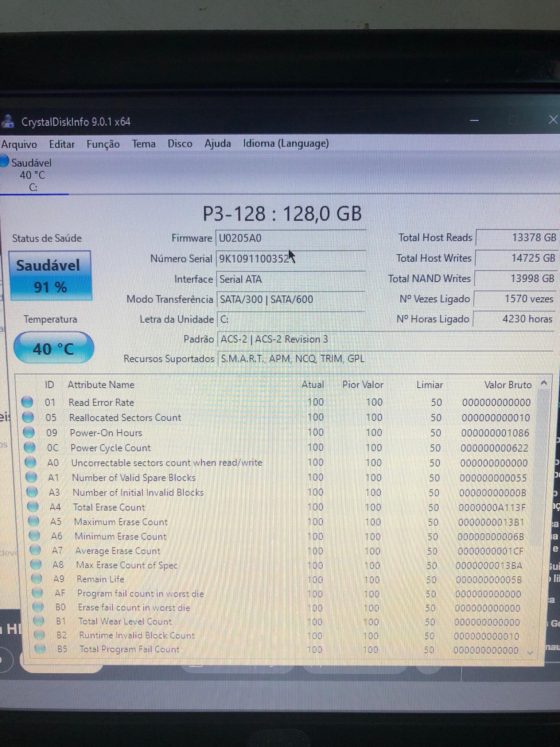The height and width of the screenshot is (747, 560).
Task: Open the Disco menu
Action: click(x=180, y=143)
